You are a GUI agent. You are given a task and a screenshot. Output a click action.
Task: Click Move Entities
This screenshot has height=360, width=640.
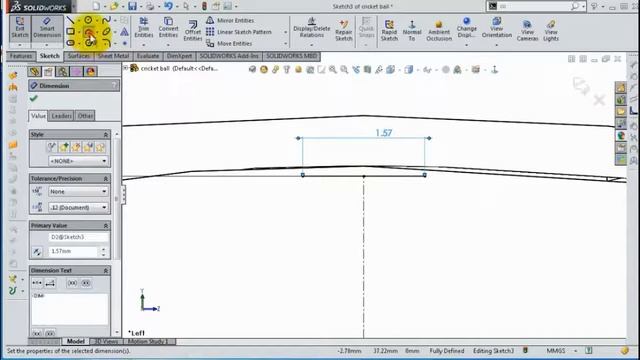pyautogui.click(x=229, y=43)
